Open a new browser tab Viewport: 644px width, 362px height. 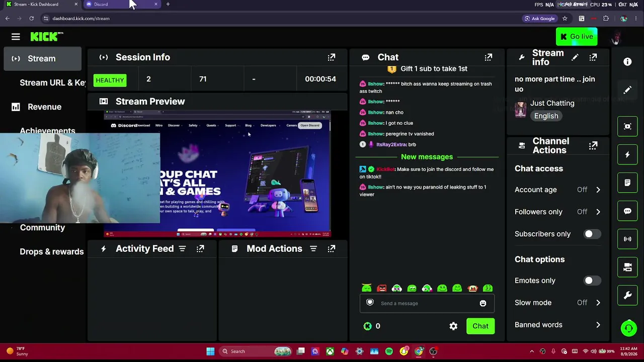coord(168,5)
